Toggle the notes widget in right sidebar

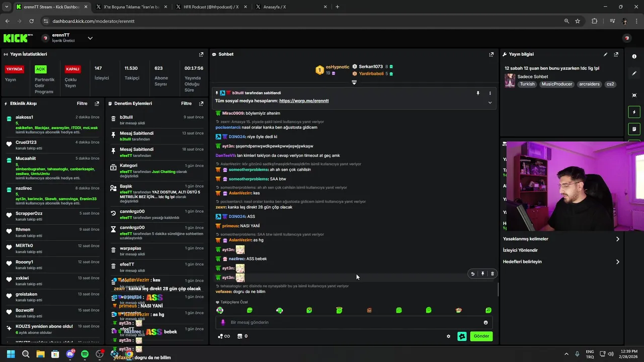(x=634, y=129)
